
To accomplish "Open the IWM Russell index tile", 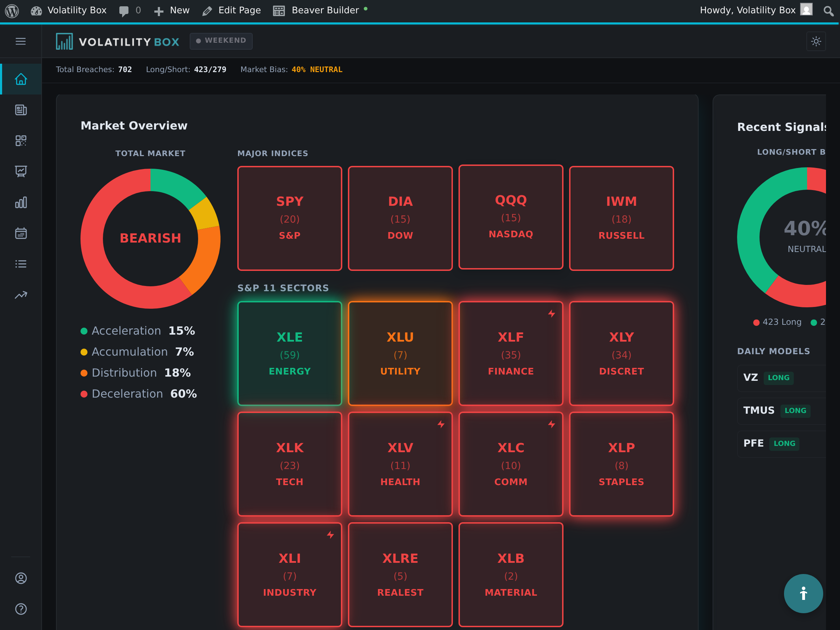I will click(621, 218).
